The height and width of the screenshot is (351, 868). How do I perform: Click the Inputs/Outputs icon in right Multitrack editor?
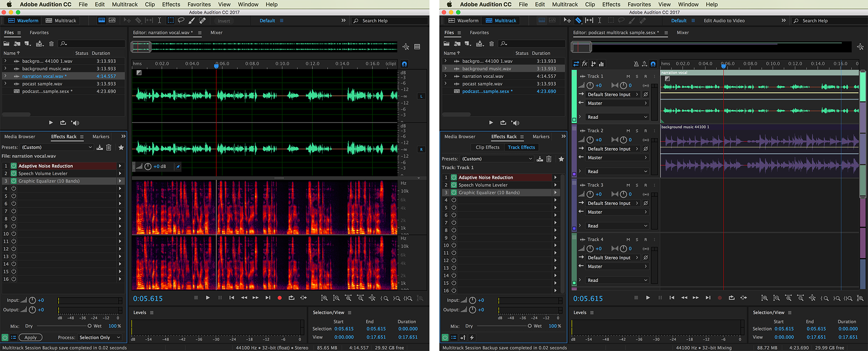576,64
